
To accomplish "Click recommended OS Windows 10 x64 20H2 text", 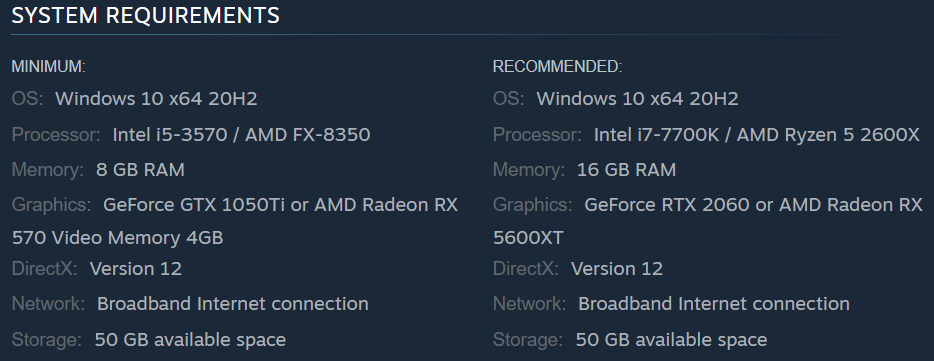I will 637,99.
